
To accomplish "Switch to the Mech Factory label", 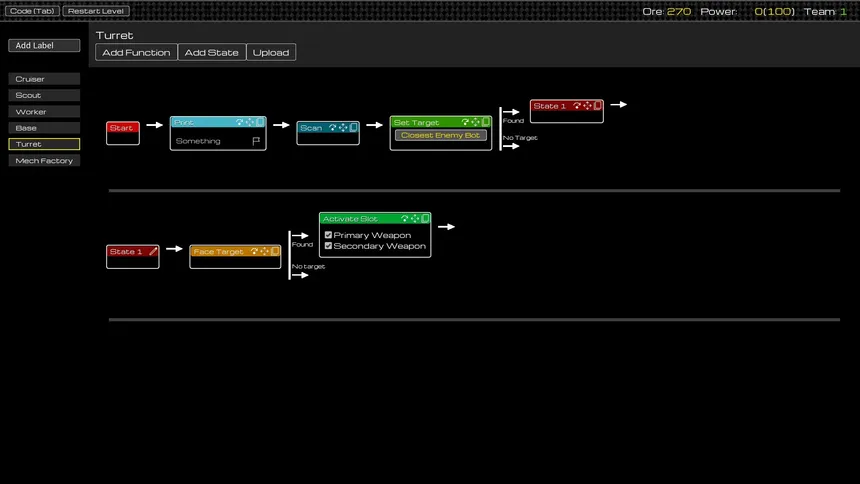I will (44, 161).
